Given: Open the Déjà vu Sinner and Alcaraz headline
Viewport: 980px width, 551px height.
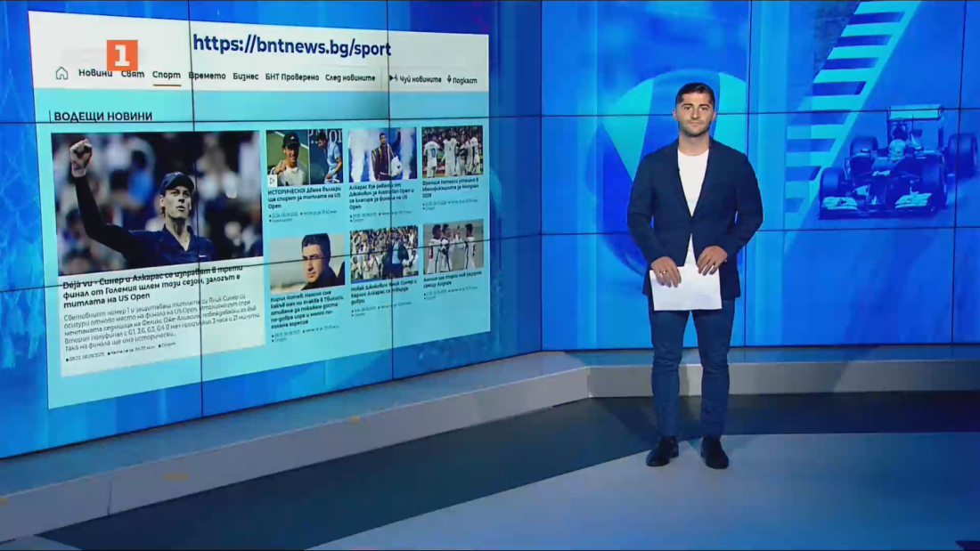Looking at the screenshot, I should pyautogui.click(x=154, y=286).
